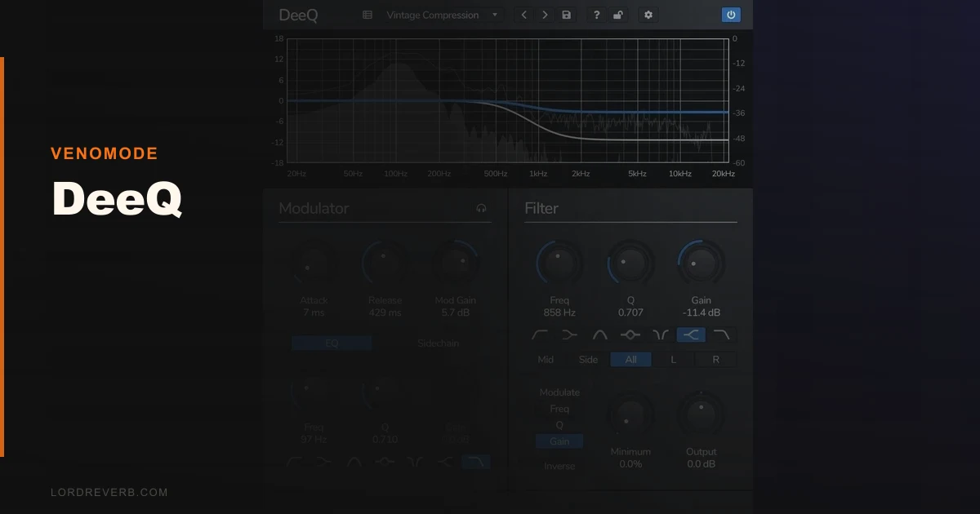The height and width of the screenshot is (514, 980).
Task: Click the 0.707 Q value
Action: tap(630, 312)
